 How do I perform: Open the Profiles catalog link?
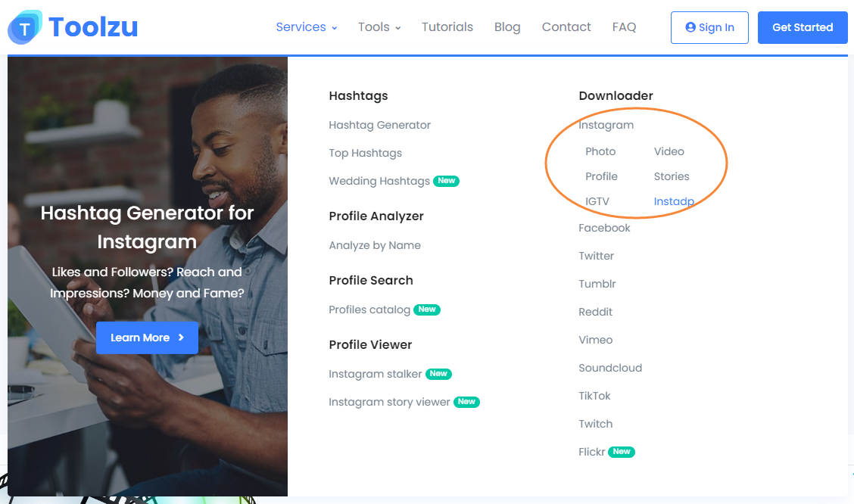(x=369, y=310)
